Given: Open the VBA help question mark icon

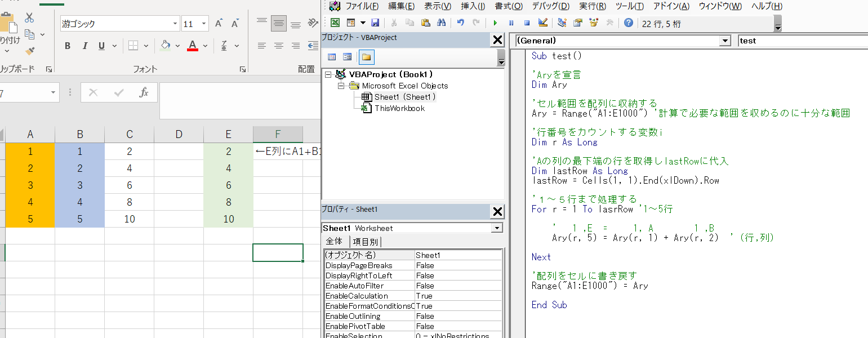Looking at the screenshot, I should tap(629, 23).
